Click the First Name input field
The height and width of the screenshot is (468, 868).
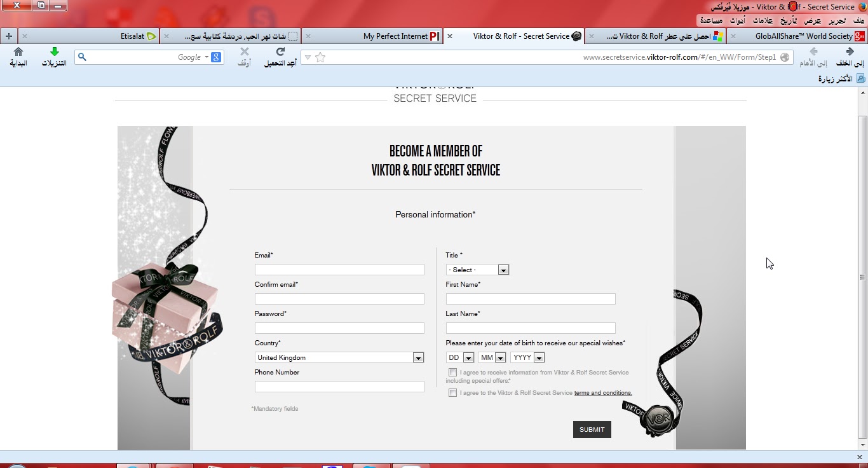[531, 299]
